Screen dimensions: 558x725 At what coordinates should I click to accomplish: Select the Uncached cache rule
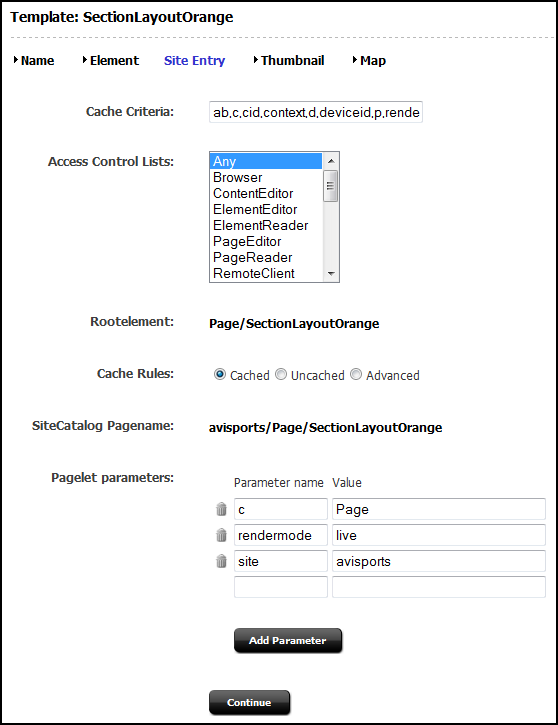pos(281,374)
